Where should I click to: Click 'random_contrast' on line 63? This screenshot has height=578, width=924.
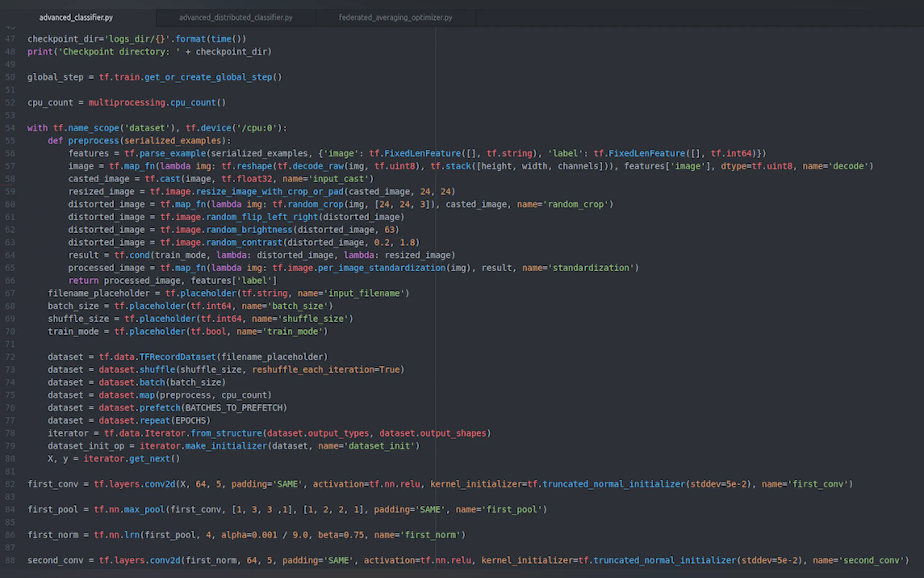(x=244, y=242)
